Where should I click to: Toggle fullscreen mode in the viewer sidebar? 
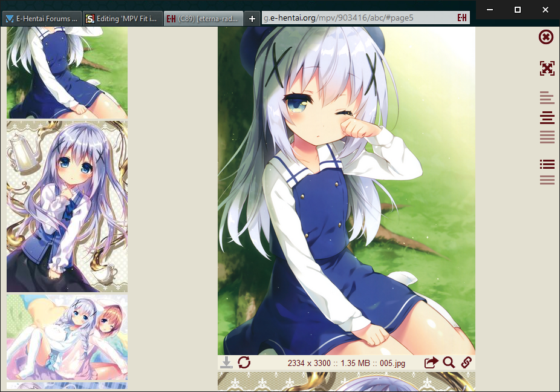(547, 68)
